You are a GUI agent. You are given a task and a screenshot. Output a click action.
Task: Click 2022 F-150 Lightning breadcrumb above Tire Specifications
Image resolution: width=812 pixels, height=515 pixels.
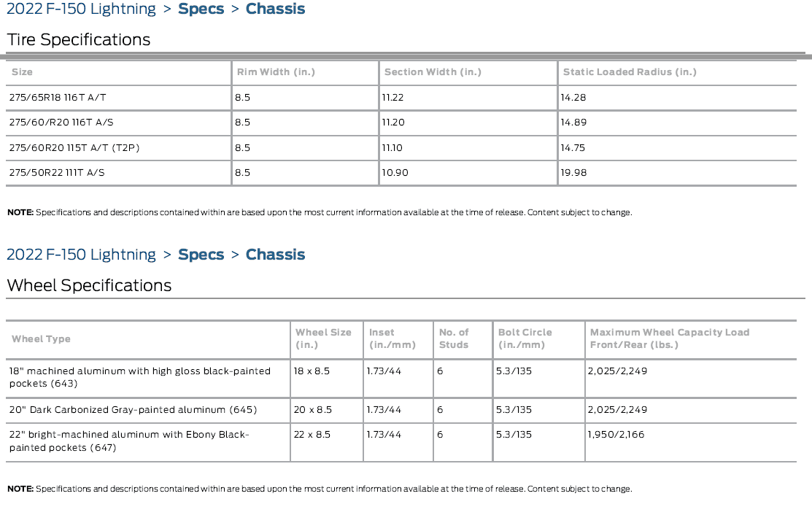pyautogui.click(x=81, y=9)
